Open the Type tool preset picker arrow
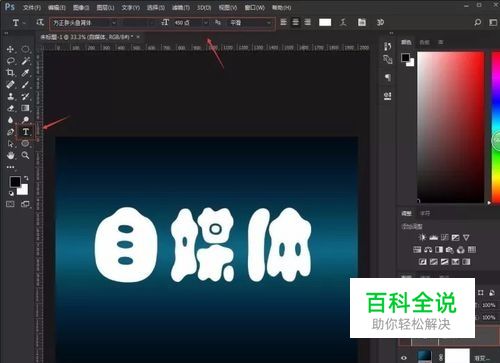Screen dimensions: 500x363 pos(24,23)
